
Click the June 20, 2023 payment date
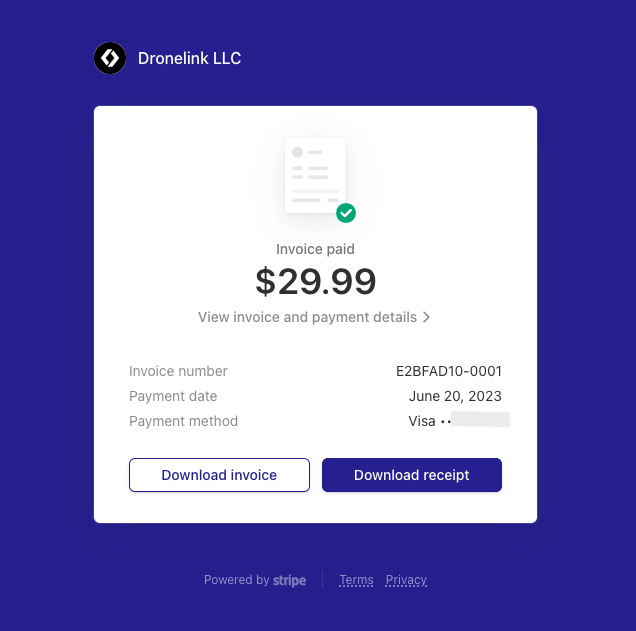pyautogui.click(x=455, y=396)
